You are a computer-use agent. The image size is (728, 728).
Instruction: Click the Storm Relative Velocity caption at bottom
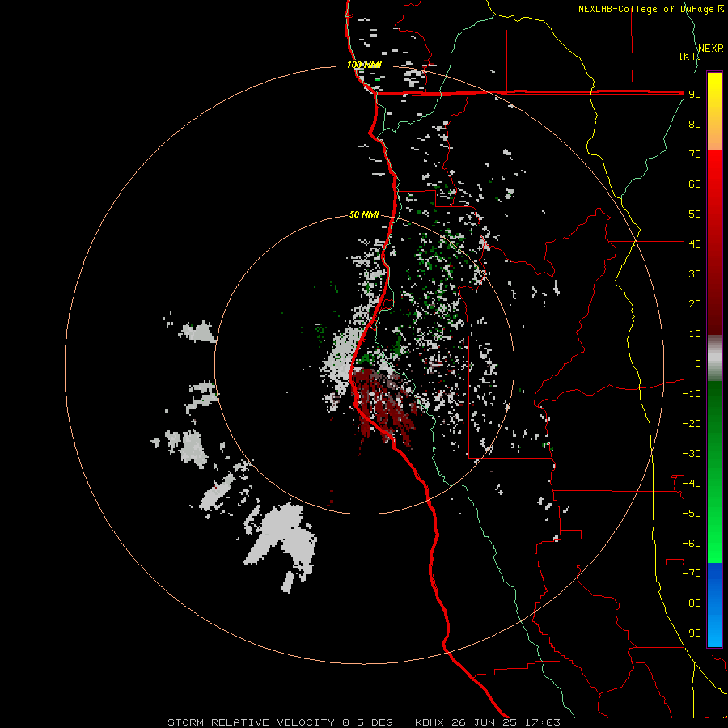tap(364, 722)
